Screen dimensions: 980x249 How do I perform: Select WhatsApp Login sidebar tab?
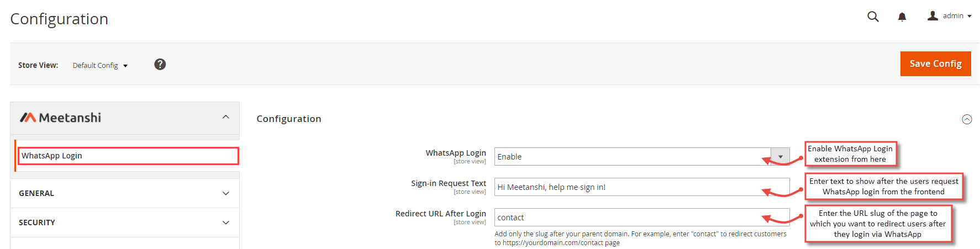128,156
